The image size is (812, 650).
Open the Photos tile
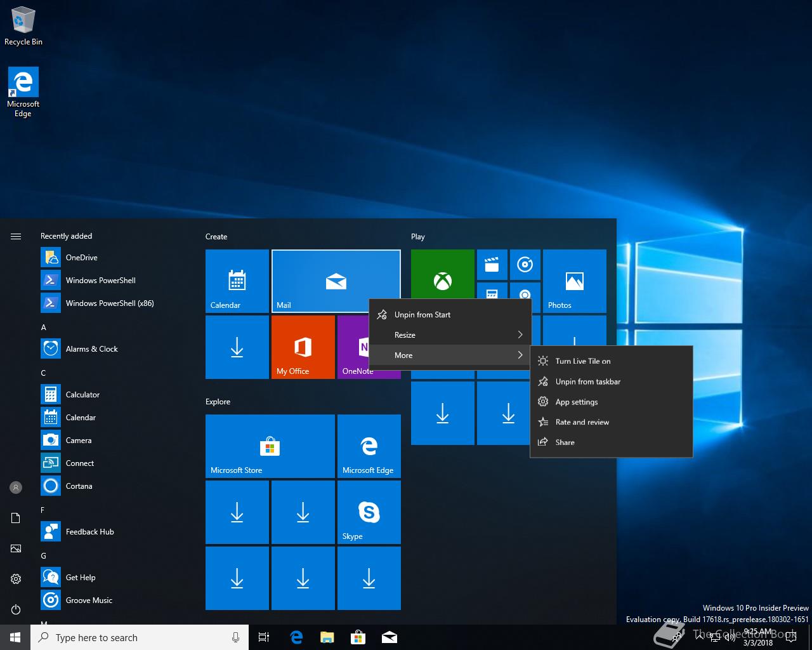coord(575,281)
